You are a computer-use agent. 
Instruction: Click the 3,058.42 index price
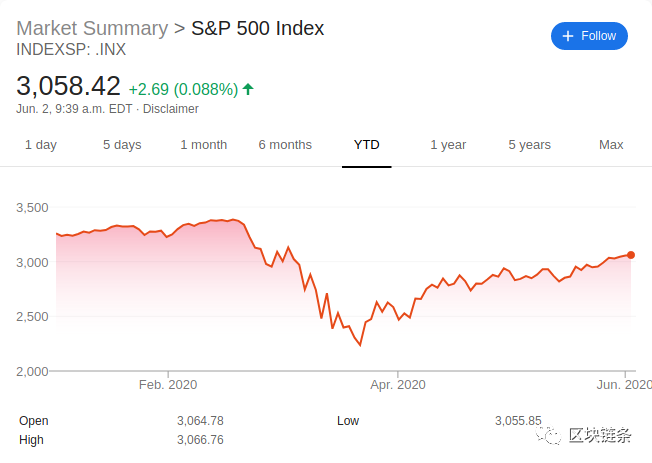69,86
